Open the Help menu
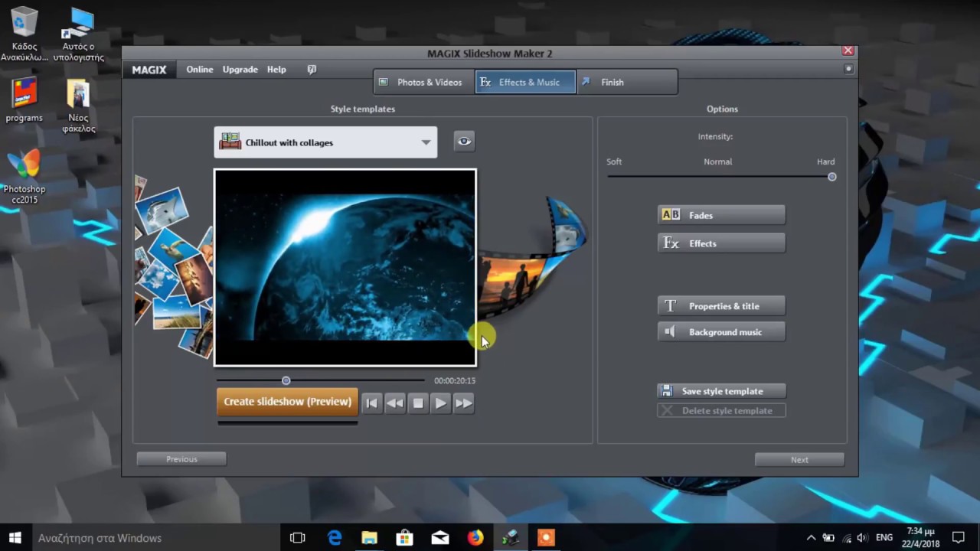980x551 pixels. 276,69
